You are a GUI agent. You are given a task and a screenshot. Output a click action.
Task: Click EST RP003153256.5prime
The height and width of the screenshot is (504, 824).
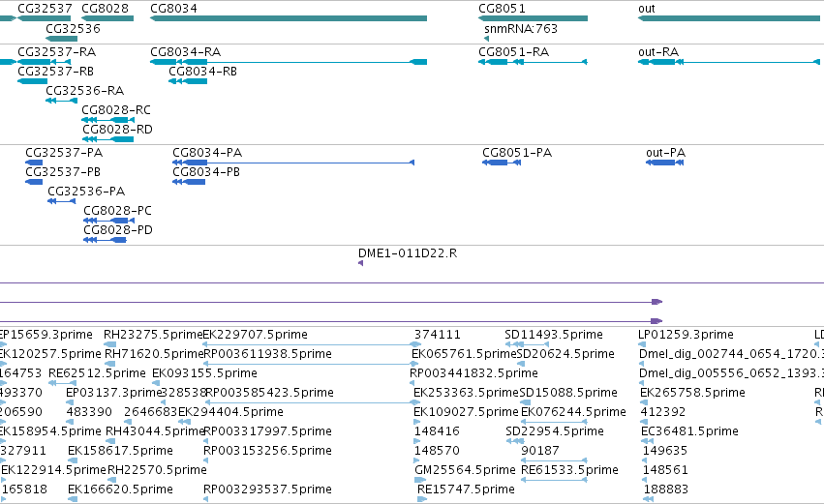[x=267, y=451]
